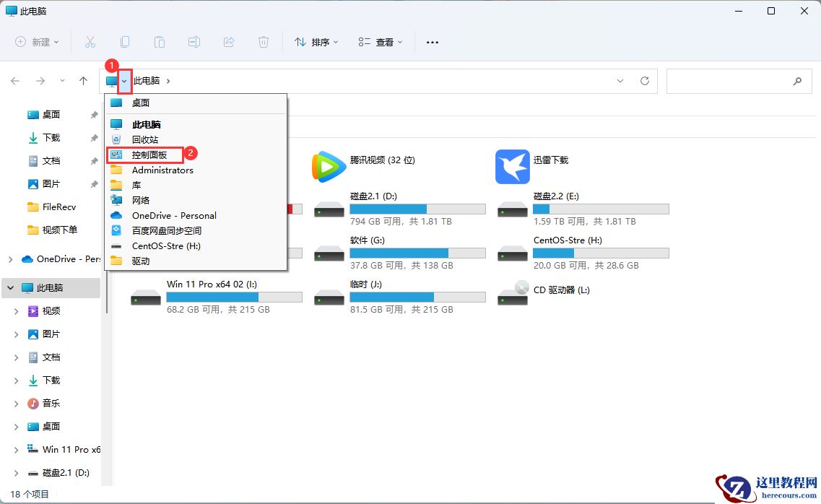Select 回收站 from the address dropdown
Screen dimensions: 821x504
pos(144,139)
